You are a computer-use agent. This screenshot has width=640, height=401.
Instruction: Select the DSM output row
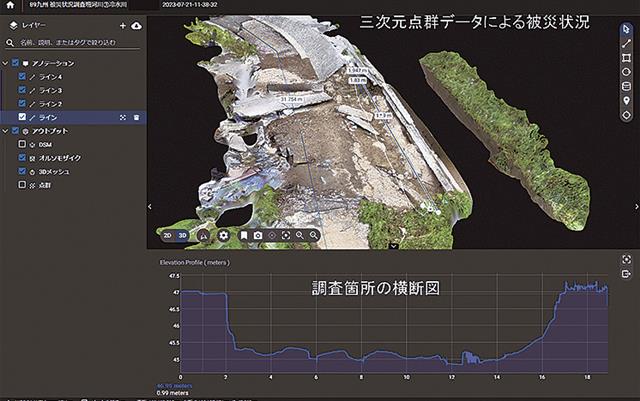click(73, 145)
